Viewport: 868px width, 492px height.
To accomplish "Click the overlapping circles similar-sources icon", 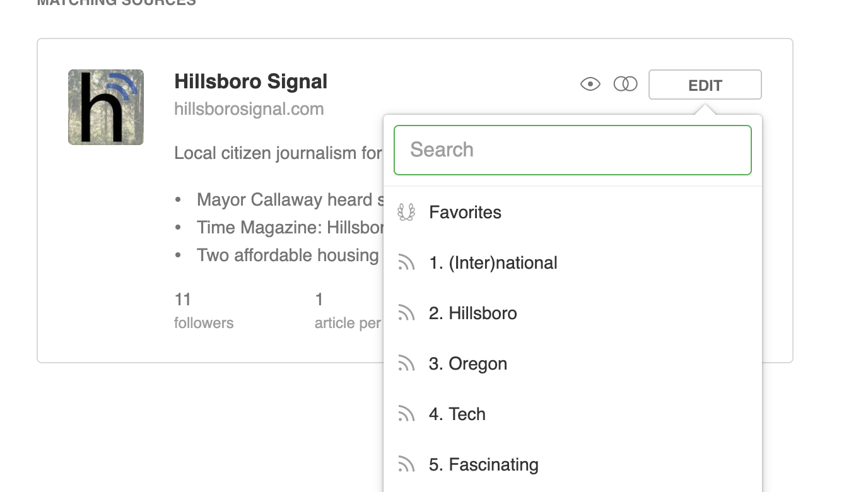I will tap(625, 84).
